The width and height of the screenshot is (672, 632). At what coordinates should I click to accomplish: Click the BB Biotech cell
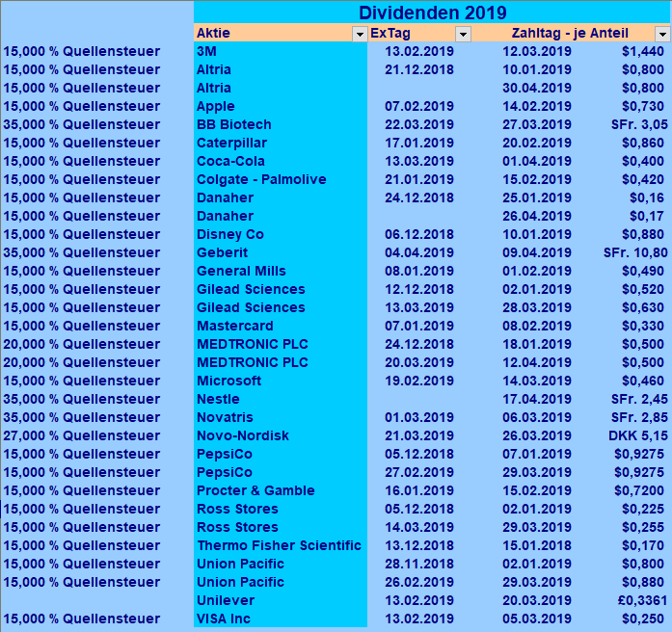[x=281, y=124]
